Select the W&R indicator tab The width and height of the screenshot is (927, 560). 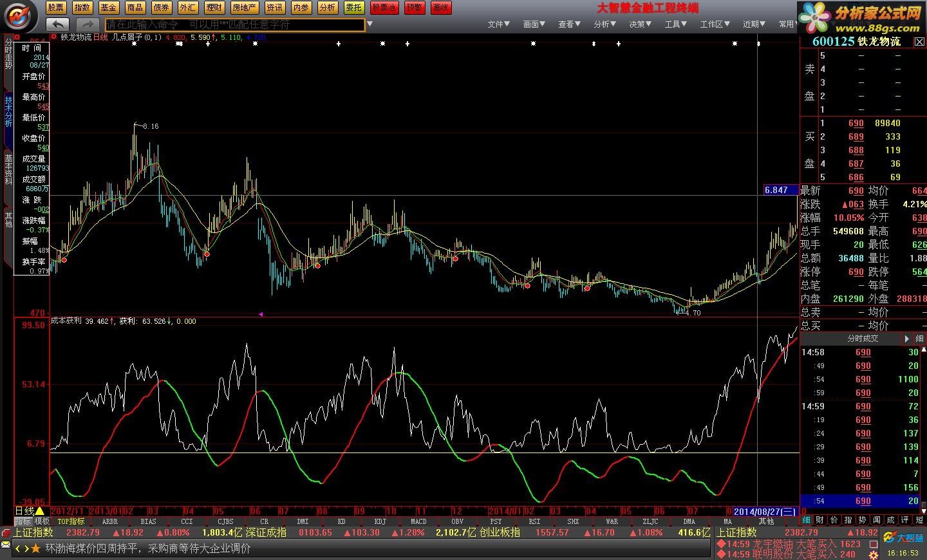coord(612,521)
